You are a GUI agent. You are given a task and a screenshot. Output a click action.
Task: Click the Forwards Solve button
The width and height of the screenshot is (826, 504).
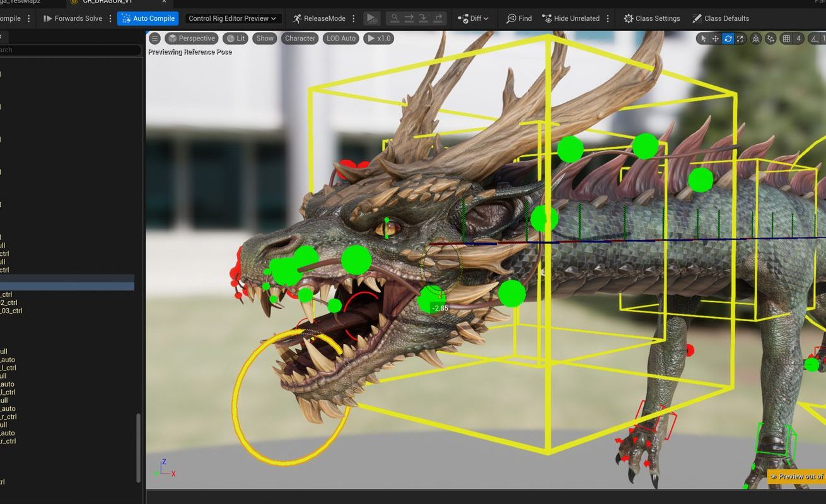click(x=73, y=18)
